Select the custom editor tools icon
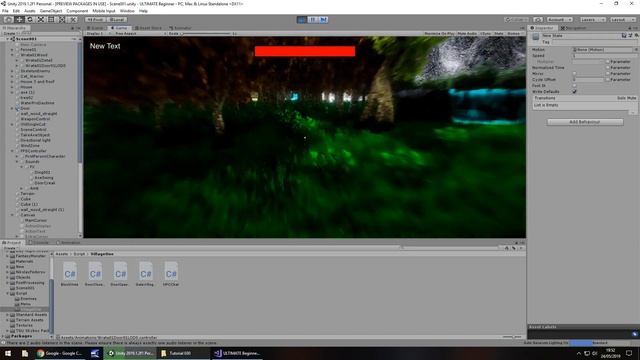640x360 pixels. [x=73, y=20]
